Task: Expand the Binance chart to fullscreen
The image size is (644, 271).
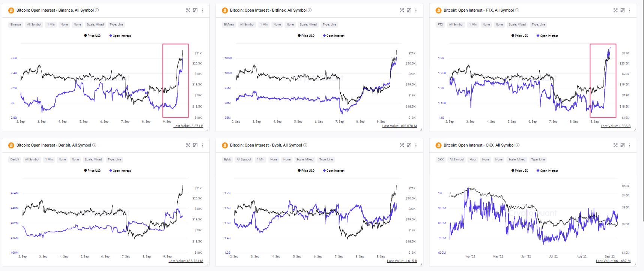Action: (188, 10)
